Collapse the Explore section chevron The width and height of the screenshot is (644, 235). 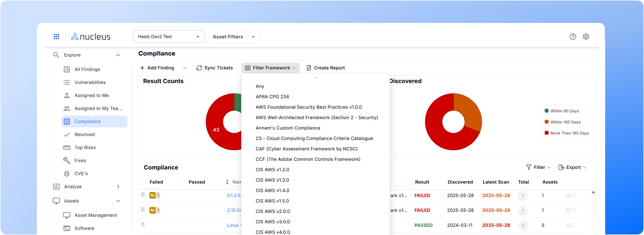118,55
